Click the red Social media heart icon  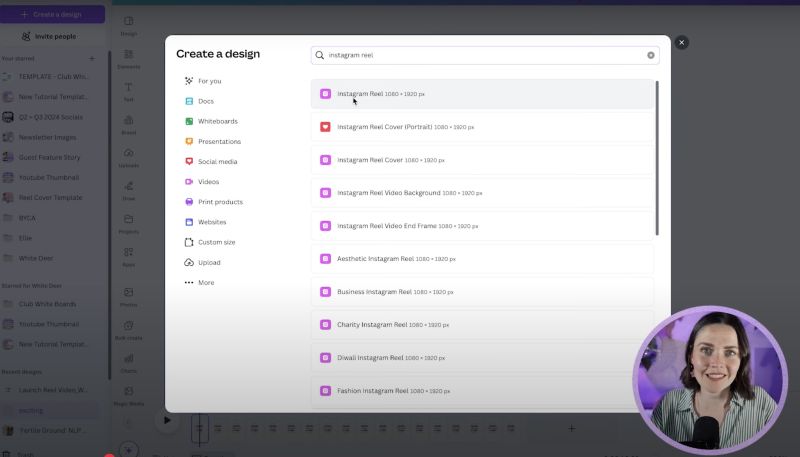[x=189, y=162]
